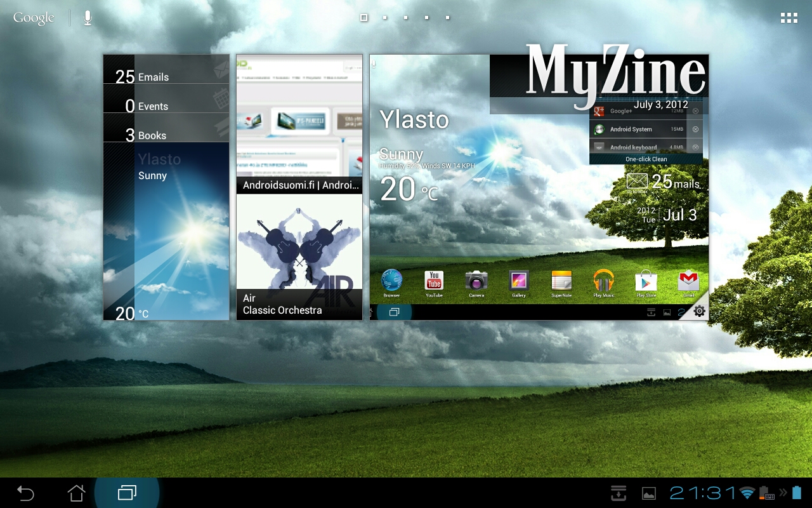Viewport: 812px width, 508px height.
Task: Open the picture notification in the system bar
Action: [649, 493]
